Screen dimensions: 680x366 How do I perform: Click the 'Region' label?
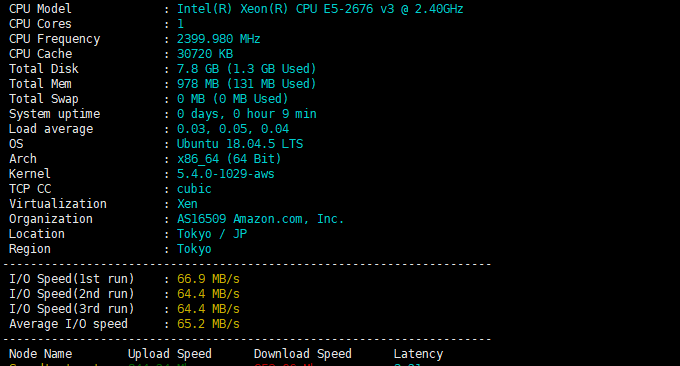coord(30,249)
